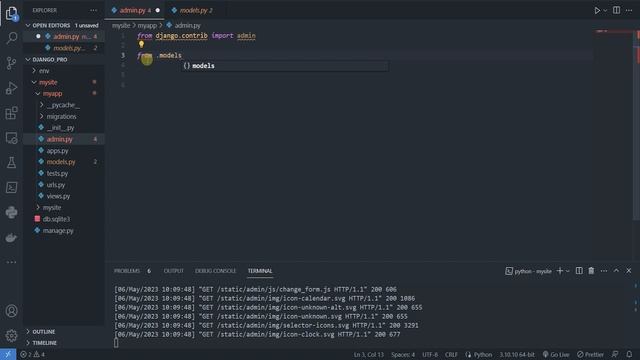Click unsaved dot on admin.py tab
Image resolution: width=640 pixels, height=360 pixels.
coord(158,10)
